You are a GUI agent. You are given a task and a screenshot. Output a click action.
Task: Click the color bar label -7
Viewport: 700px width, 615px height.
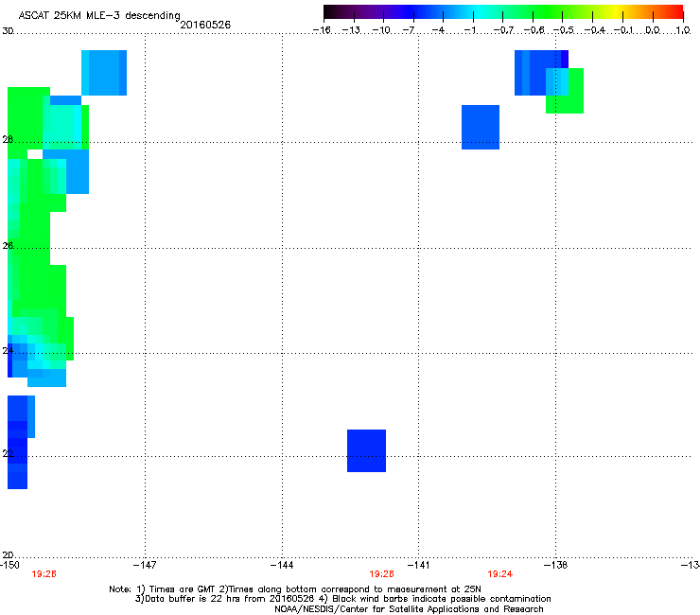409,30
